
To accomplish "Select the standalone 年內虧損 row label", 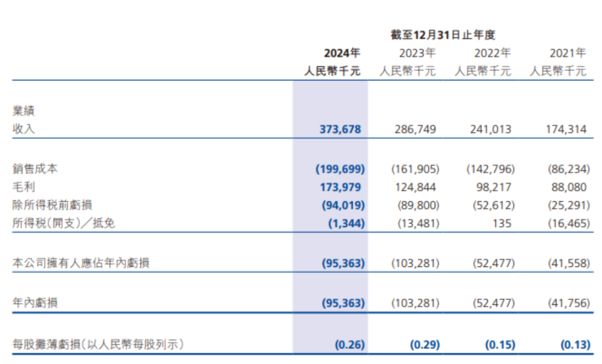I will [35, 303].
